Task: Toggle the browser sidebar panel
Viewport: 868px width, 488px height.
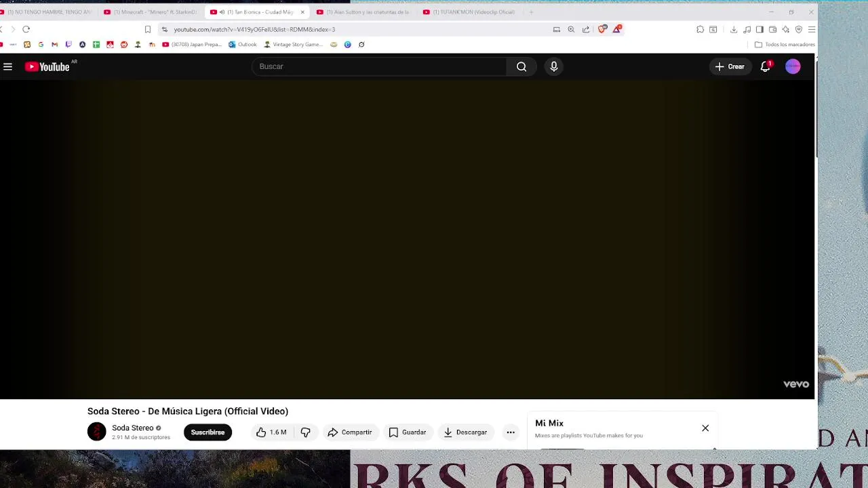Action: click(759, 29)
